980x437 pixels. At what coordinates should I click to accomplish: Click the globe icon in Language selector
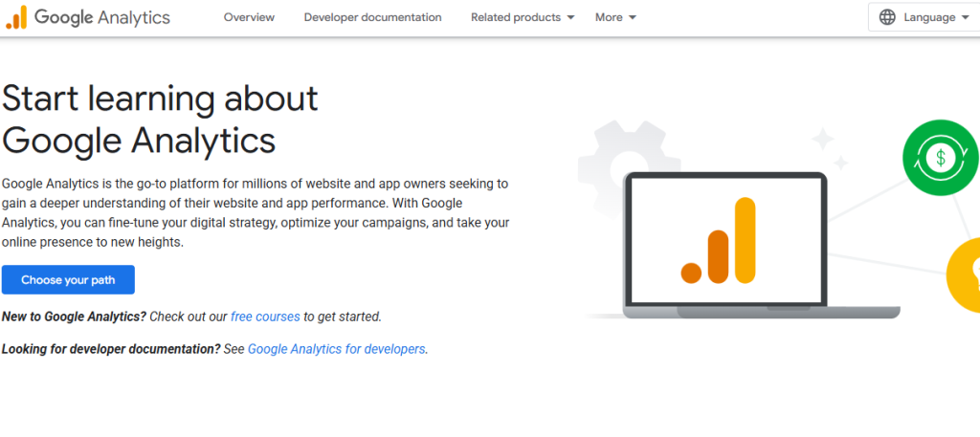(x=887, y=17)
